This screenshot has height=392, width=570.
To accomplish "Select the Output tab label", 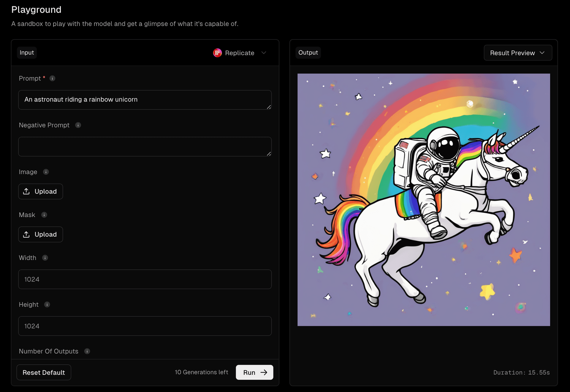I will tap(308, 53).
